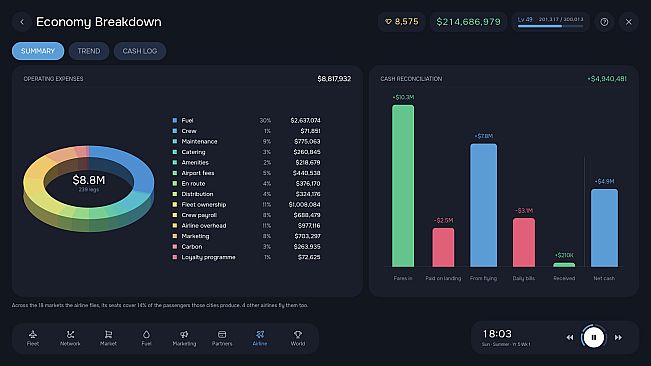
Task: Slow down game speed with rewind button
Action: [570, 337]
